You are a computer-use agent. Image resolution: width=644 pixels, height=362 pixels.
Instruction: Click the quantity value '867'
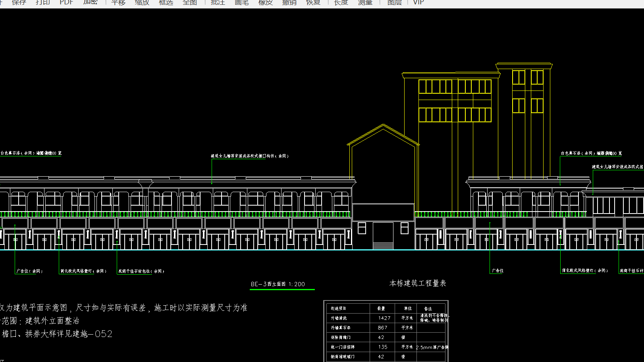(x=383, y=328)
